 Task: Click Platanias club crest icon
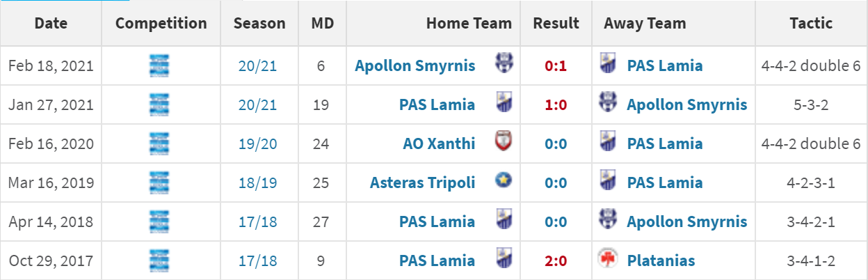[608, 260]
